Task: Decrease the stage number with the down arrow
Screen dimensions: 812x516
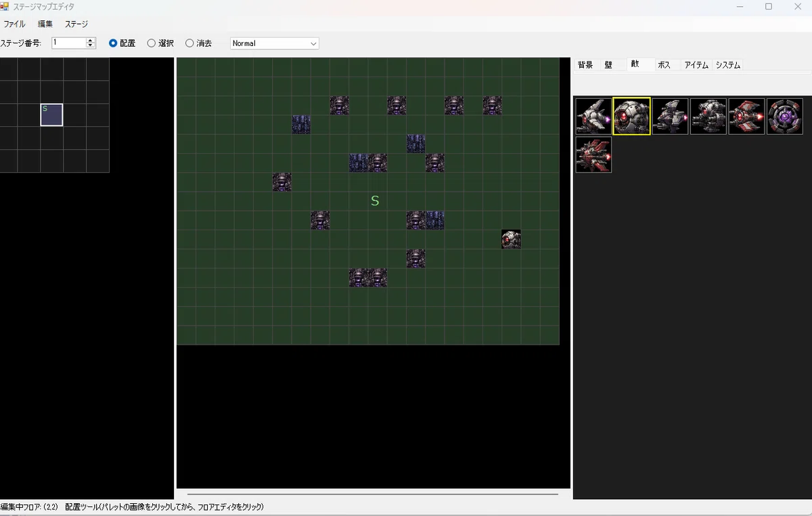Action: [91, 46]
